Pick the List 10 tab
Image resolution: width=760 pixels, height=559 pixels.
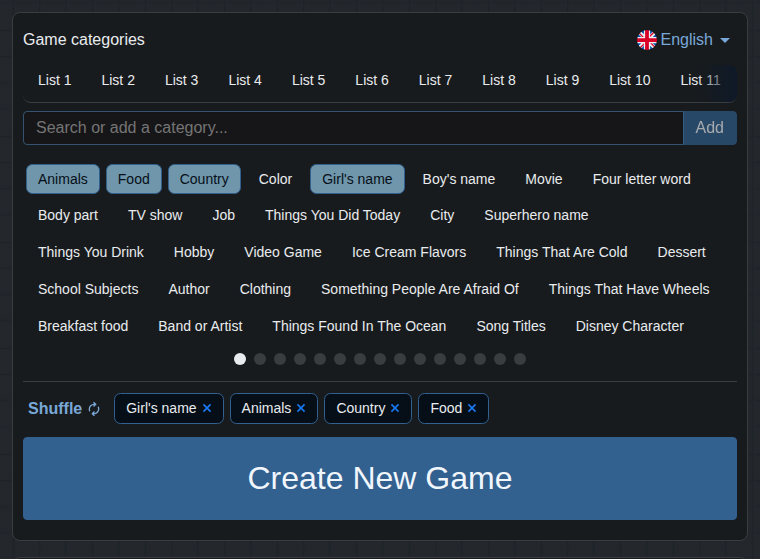[630, 80]
